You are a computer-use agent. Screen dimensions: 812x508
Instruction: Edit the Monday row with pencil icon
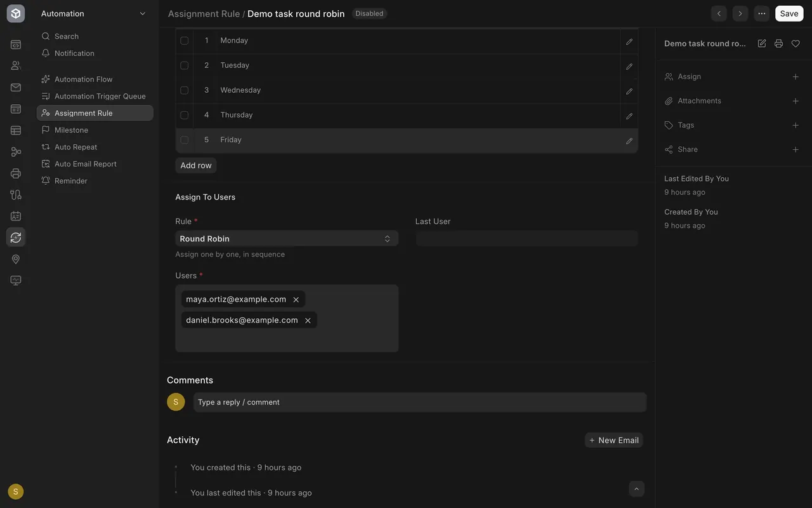click(629, 41)
